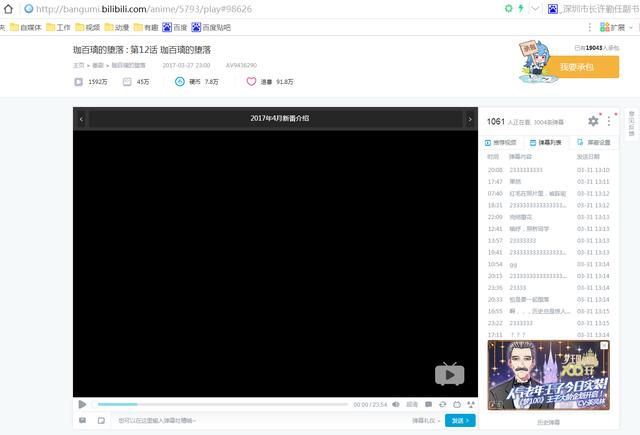640x435 pixels.
Task: Click the lightning speed-mode icon
Action: [x=521, y=8]
